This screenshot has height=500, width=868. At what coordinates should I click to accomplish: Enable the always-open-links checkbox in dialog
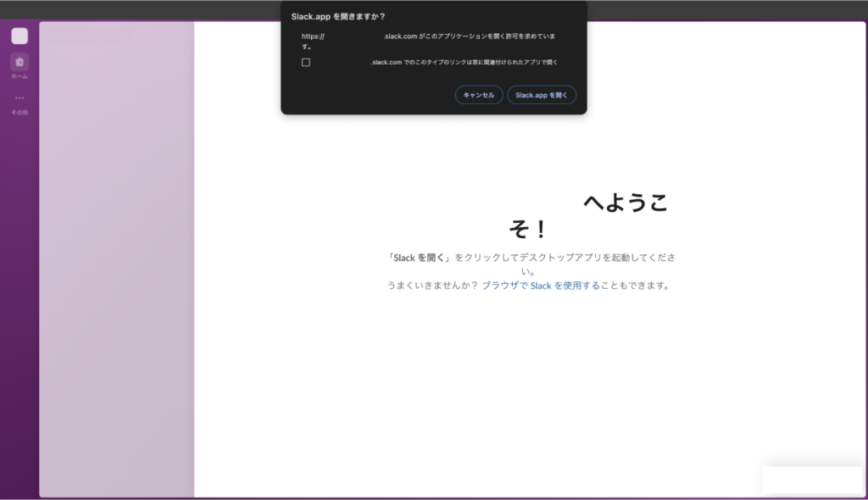[306, 62]
